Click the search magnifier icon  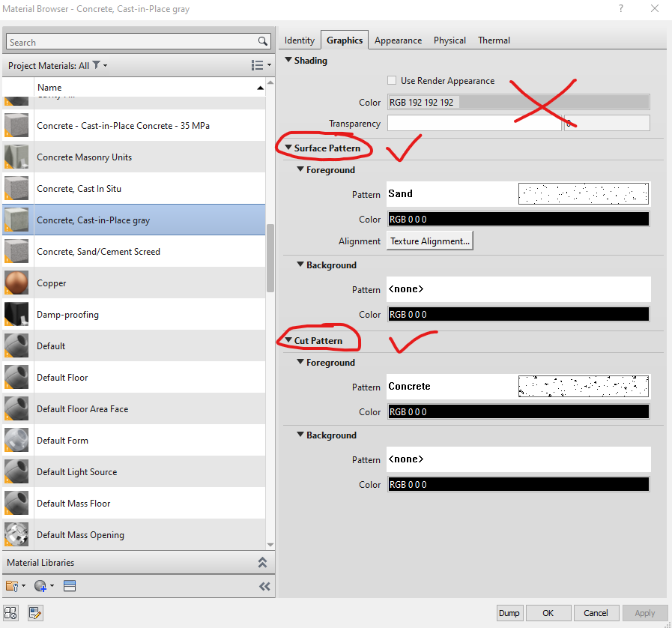coord(261,42)
